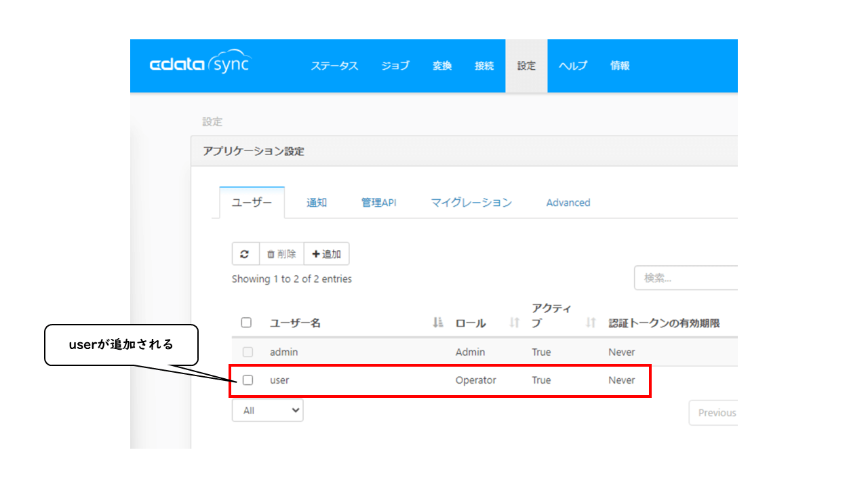Switch to the ユーザー tab
Viewport: 868px width, 488px height.
point(252,203)
